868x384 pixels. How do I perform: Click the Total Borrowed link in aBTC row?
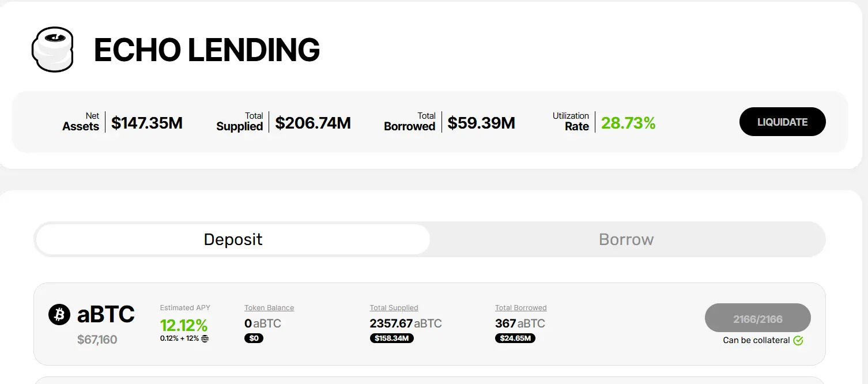[x=520, y=308]
